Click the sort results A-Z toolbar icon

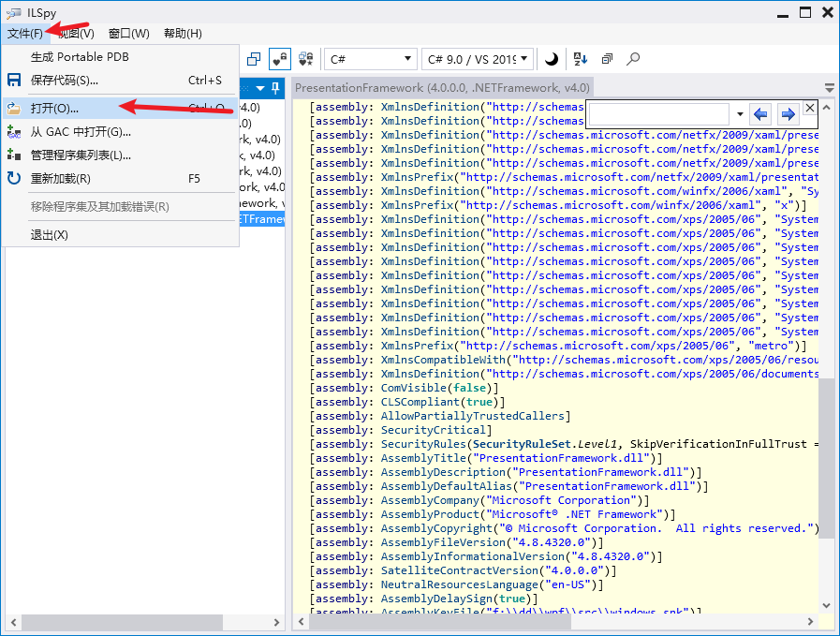tap(581, 59)
